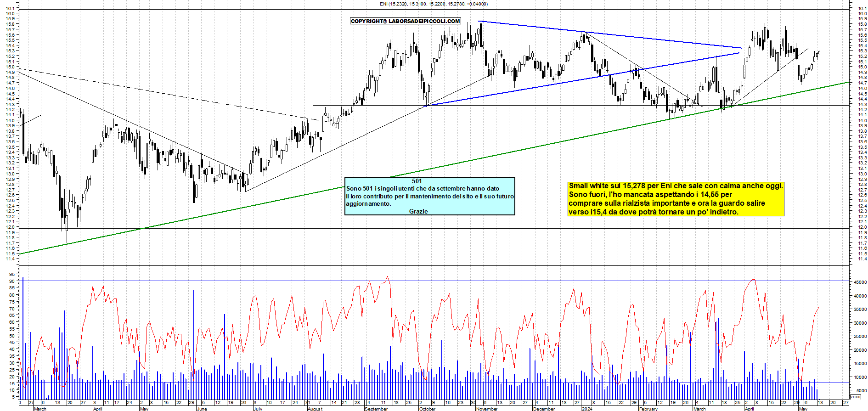
Task: Click the '2024' year label on the date axis
Action: pyautogui.click(x=587, y=409)
